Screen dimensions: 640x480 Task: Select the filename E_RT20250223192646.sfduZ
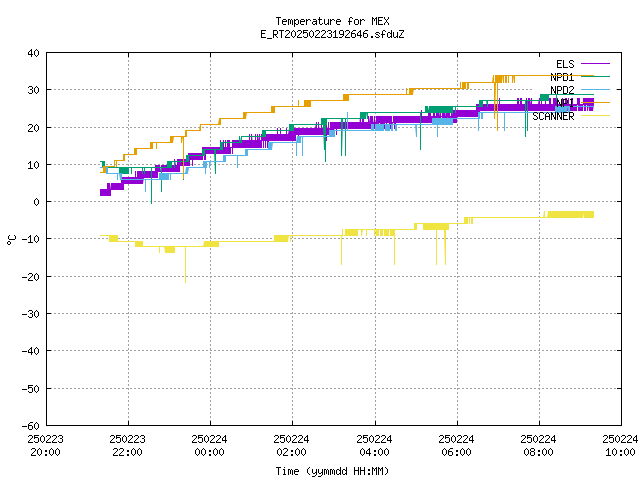tap(332, 34)
